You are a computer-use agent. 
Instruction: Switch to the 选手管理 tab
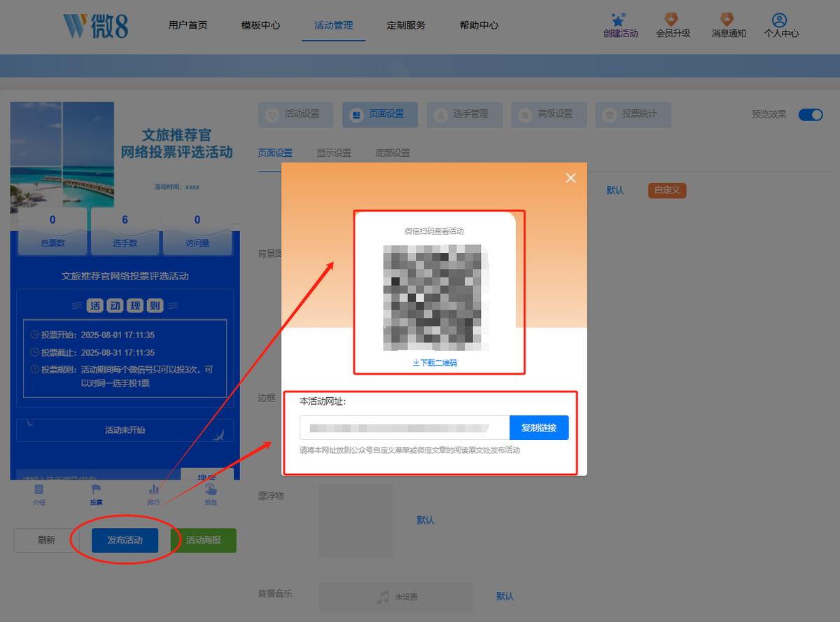[x=465, y=114]
